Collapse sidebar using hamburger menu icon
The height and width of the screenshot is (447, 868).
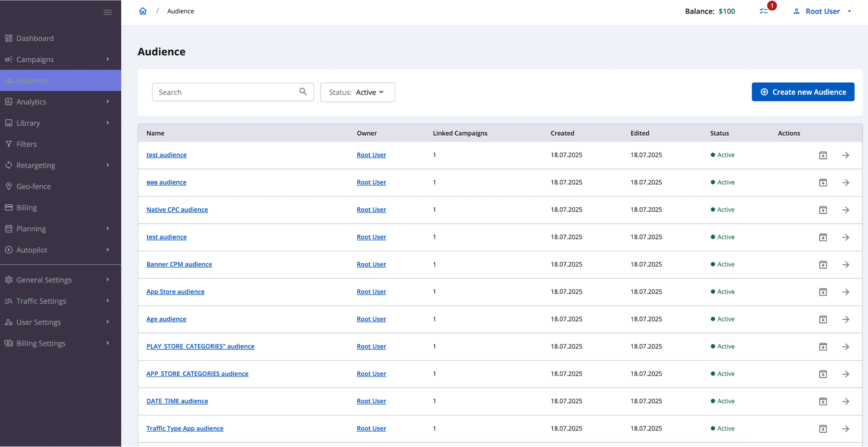[x=108, y=12]
